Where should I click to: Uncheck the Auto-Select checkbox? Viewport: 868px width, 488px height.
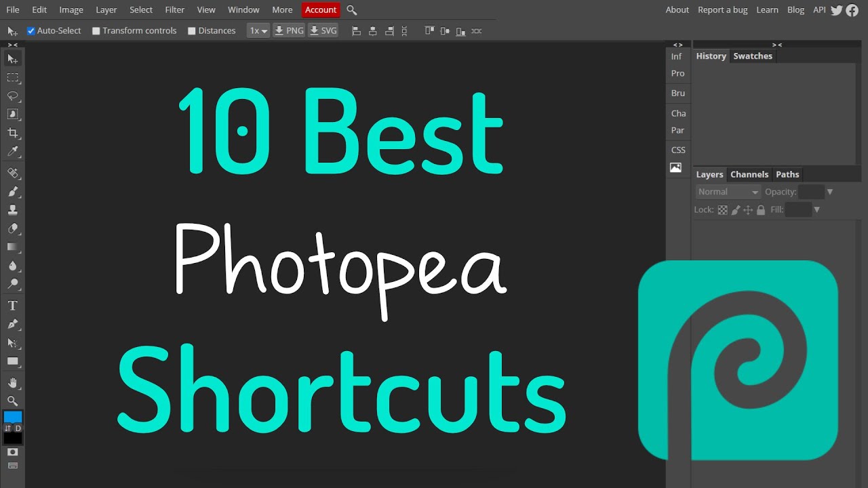pos(31,30)
